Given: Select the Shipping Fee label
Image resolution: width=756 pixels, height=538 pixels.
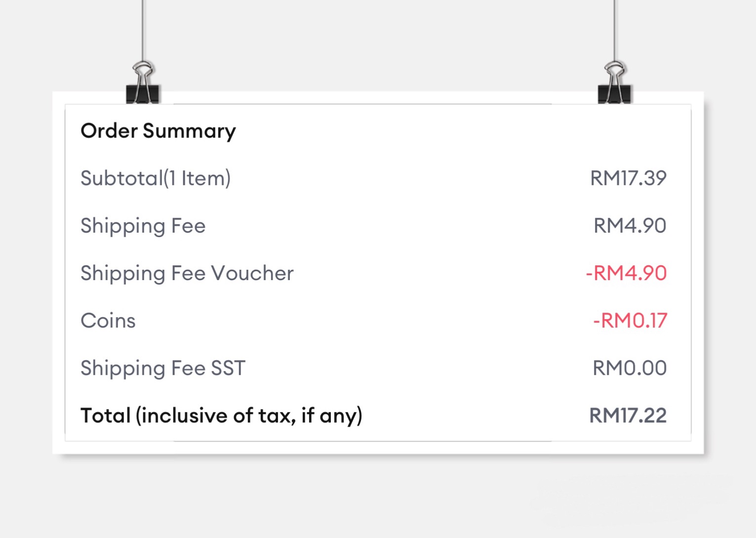Looking at the screenshot, I should 143,226.
